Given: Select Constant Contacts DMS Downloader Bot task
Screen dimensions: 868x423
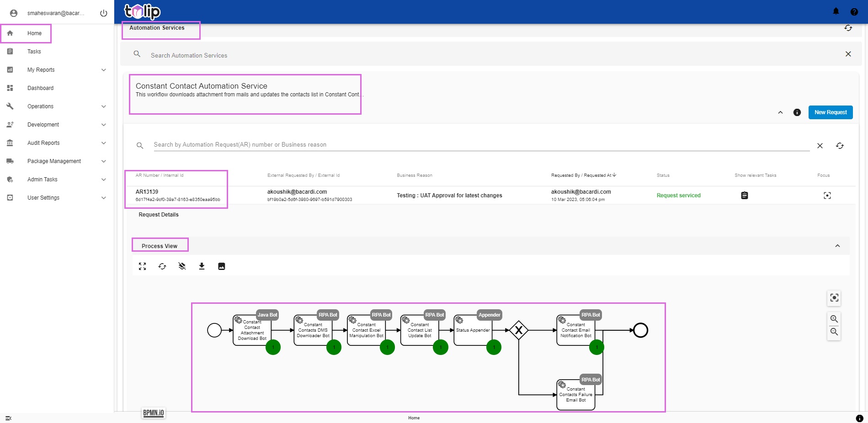Looking at the screenshot, I should pos(313,330).
